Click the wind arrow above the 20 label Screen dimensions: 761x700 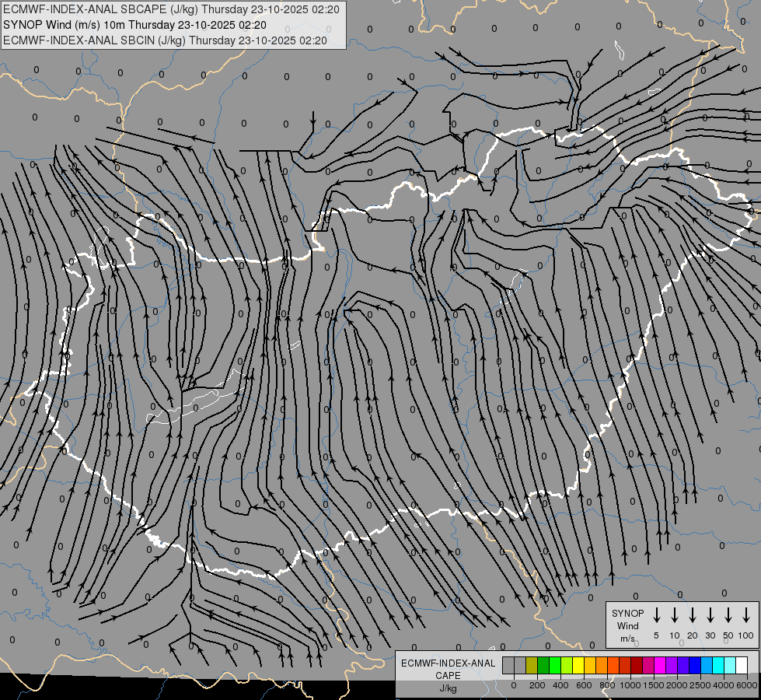point(693,615)
